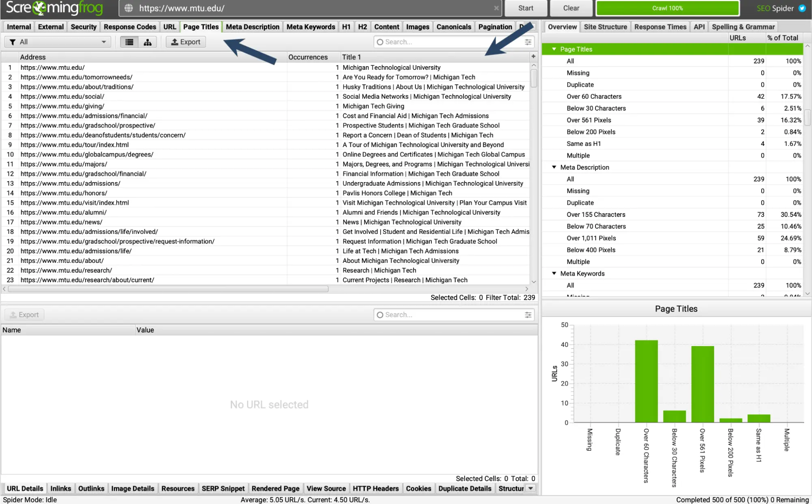Switch to tree view icon

coord(147,42)
